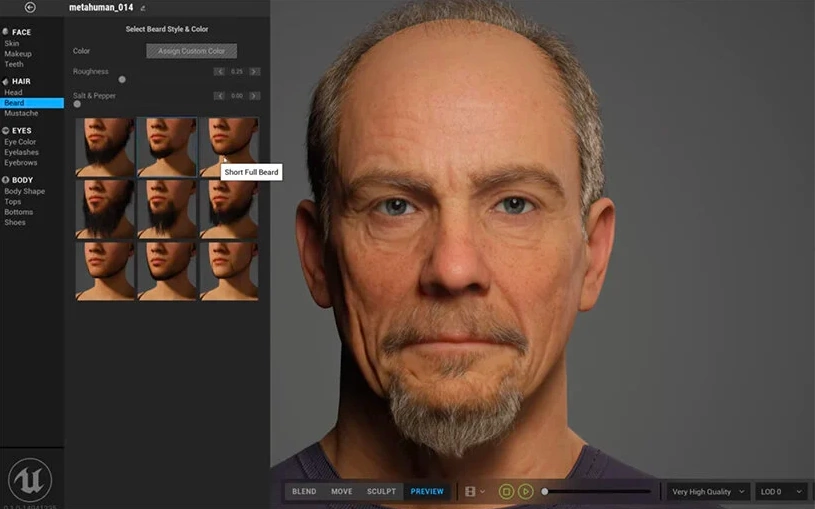Click the Unreal Engine logo
The height and width of the screenshot is (509, 815).
pyautogui.click(x=30, y=479)
